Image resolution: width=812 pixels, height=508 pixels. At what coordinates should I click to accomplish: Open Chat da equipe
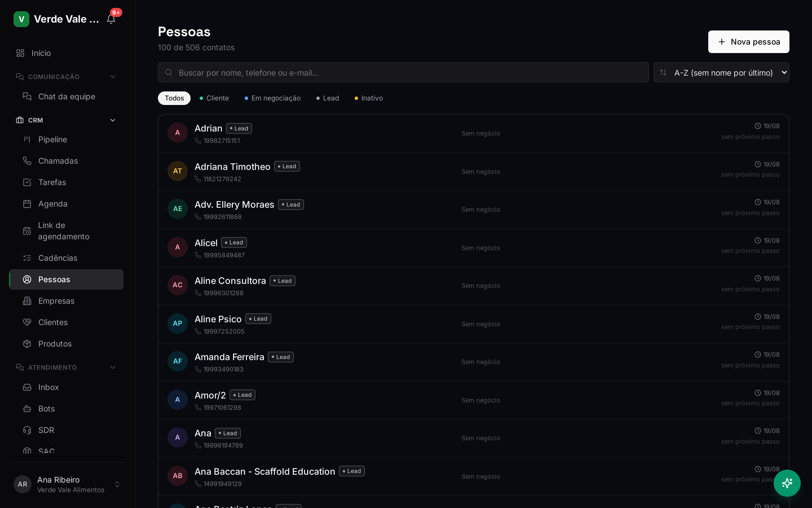(x=67, y=97)
